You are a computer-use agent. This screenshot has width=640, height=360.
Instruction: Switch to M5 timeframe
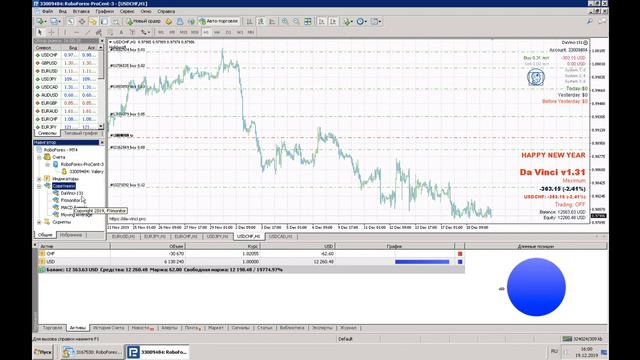point(172,32)
